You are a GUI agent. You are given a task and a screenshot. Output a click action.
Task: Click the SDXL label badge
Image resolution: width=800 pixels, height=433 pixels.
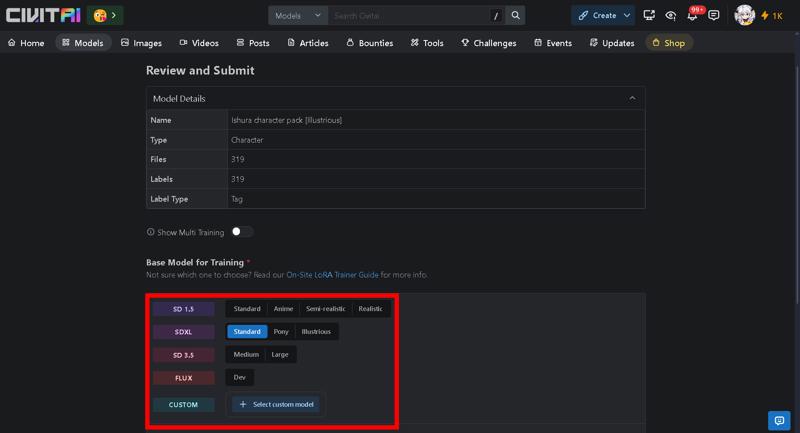coord(183,332)
